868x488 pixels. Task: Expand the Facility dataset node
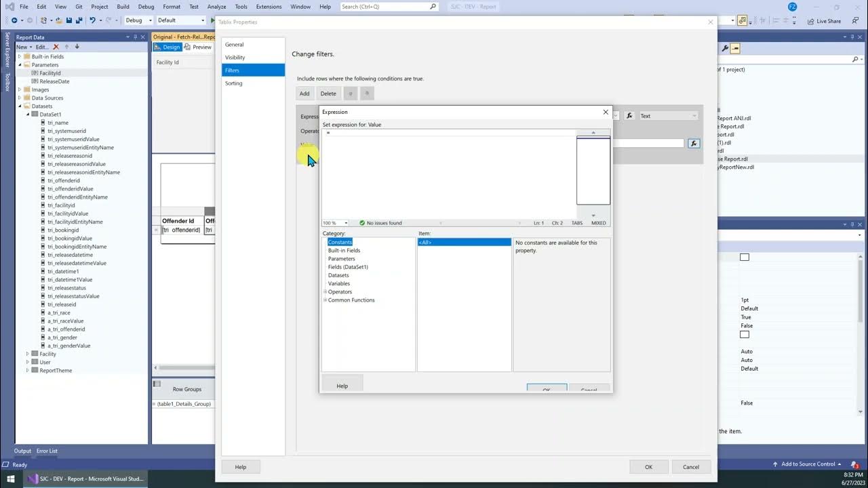click(28, 354)
